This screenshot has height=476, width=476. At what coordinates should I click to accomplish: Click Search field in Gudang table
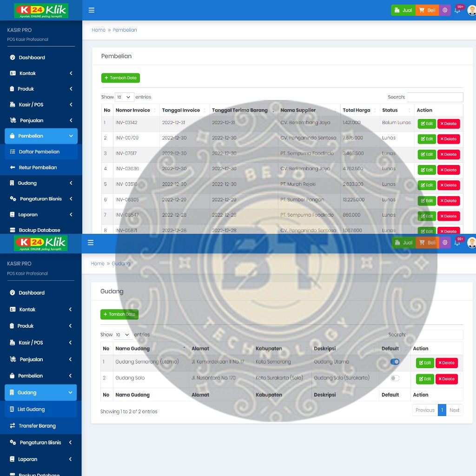click(x=435, y=335)
